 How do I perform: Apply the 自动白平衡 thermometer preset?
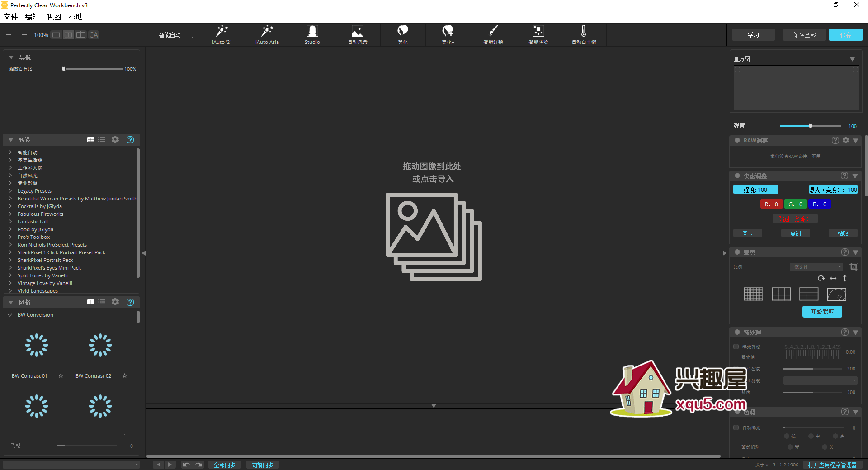584,35
